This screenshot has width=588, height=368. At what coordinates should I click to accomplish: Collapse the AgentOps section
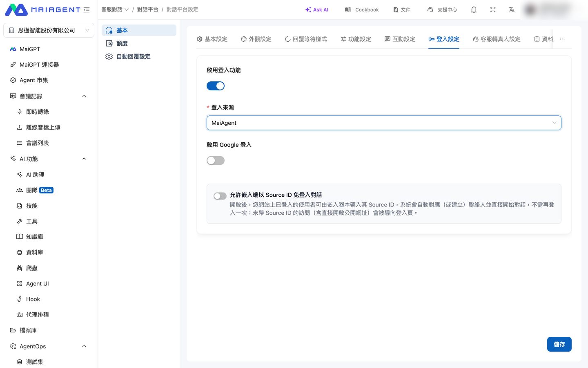point(84,346)
